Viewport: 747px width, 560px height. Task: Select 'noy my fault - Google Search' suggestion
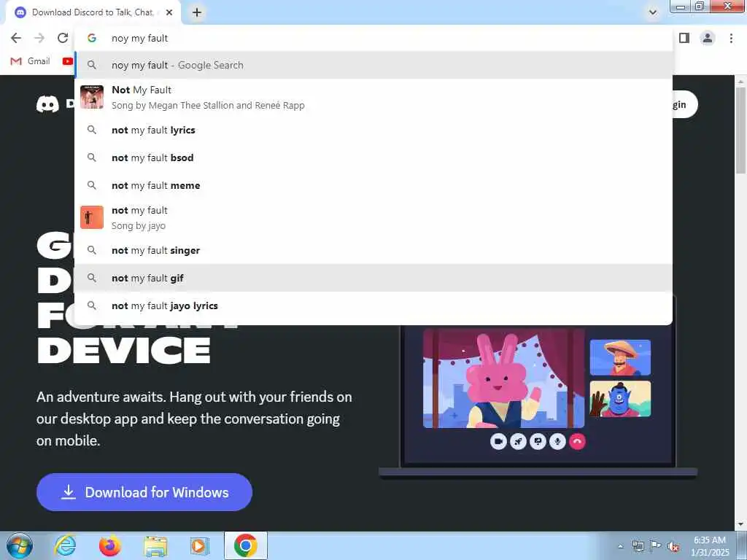pyautogui.click(x=373, y=65)
